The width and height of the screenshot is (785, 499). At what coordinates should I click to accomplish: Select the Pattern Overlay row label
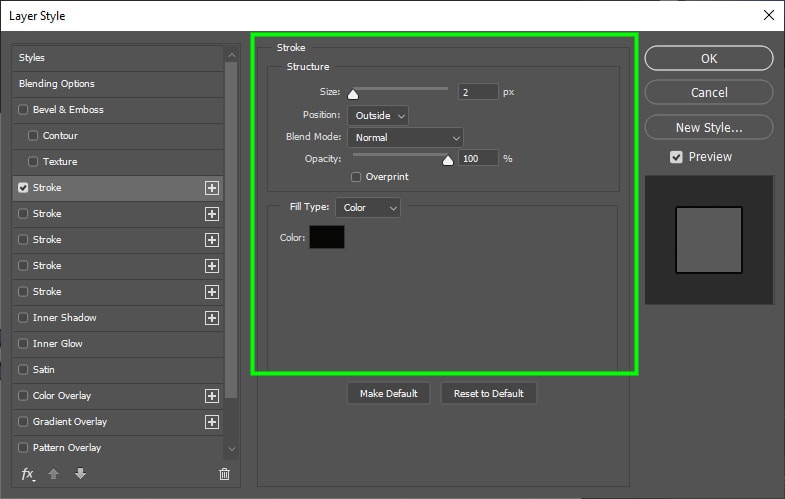pyautogui.click(x=67, y=447)
